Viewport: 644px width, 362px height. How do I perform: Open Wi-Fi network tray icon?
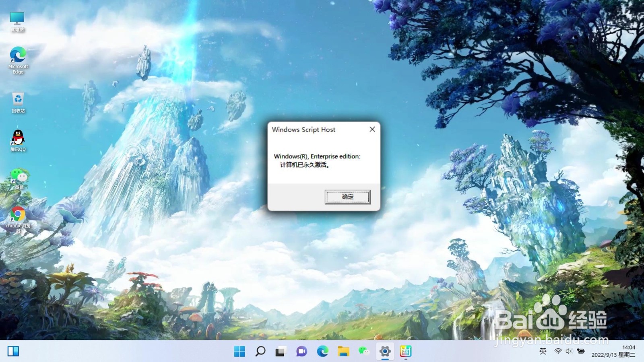558,351
